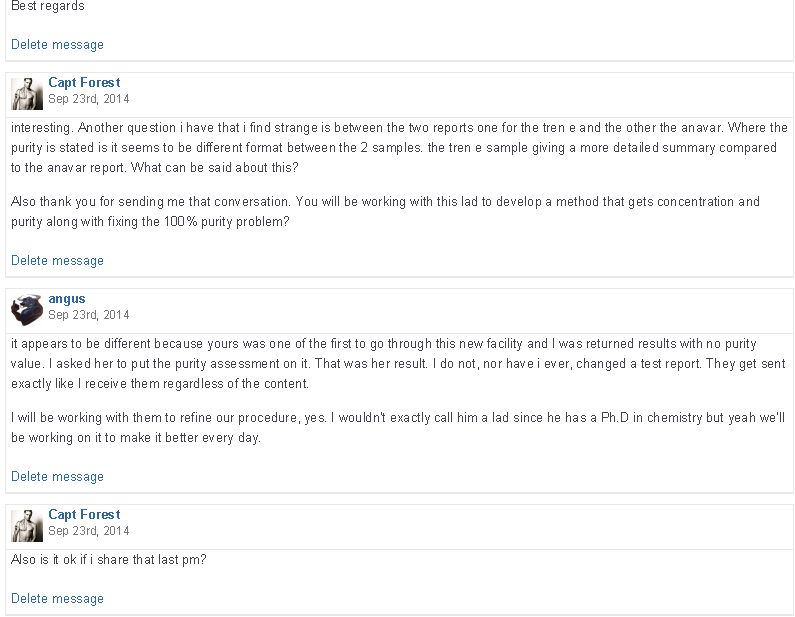
Task: Click the 'Best regards' text at the top
Action: pos(48,6)
